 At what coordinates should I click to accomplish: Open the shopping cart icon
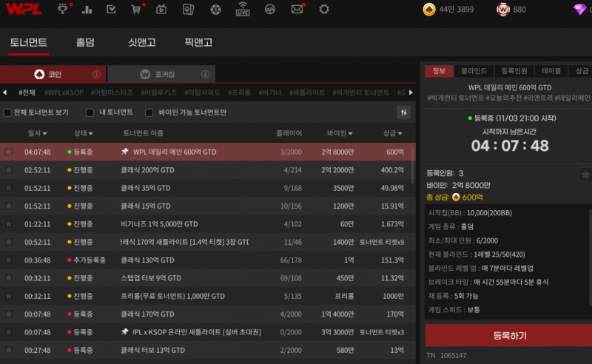(x=135, y=10)
